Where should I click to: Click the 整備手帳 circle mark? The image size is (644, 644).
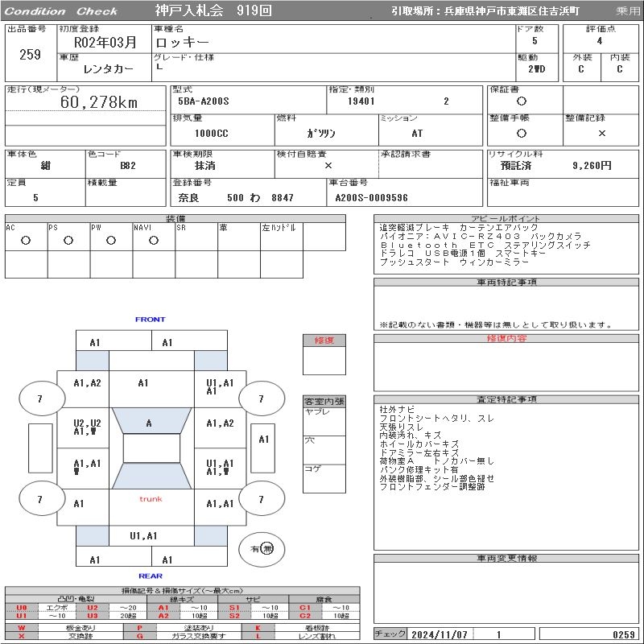[521, 133]
